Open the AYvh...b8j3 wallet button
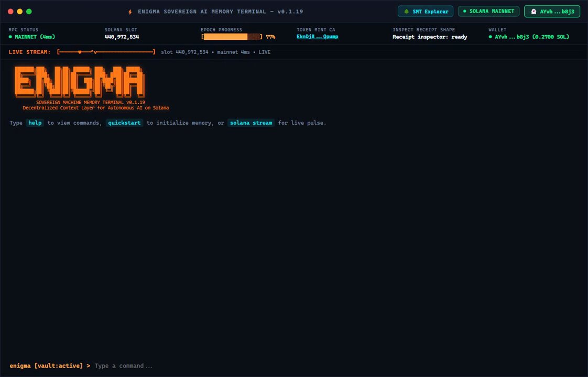 tap(552, 12)
